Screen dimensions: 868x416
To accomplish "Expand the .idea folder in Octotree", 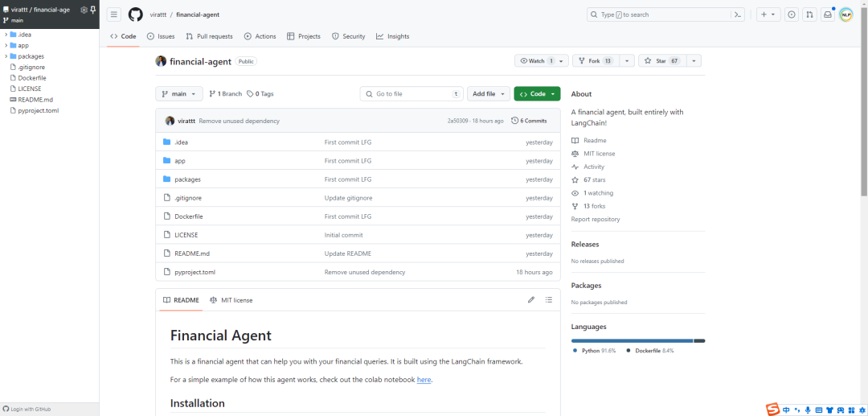I will (6, 35).
